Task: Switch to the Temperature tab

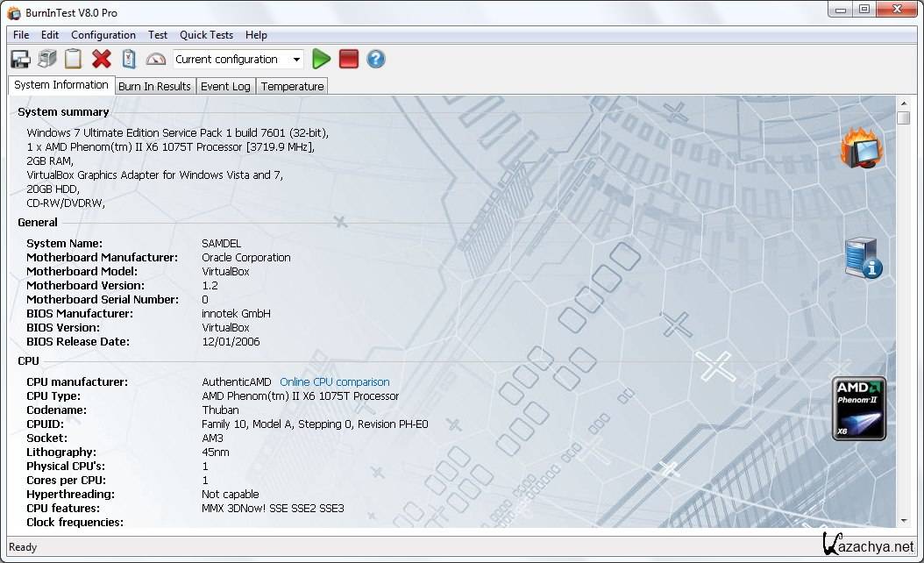Action: pos(292,86)
